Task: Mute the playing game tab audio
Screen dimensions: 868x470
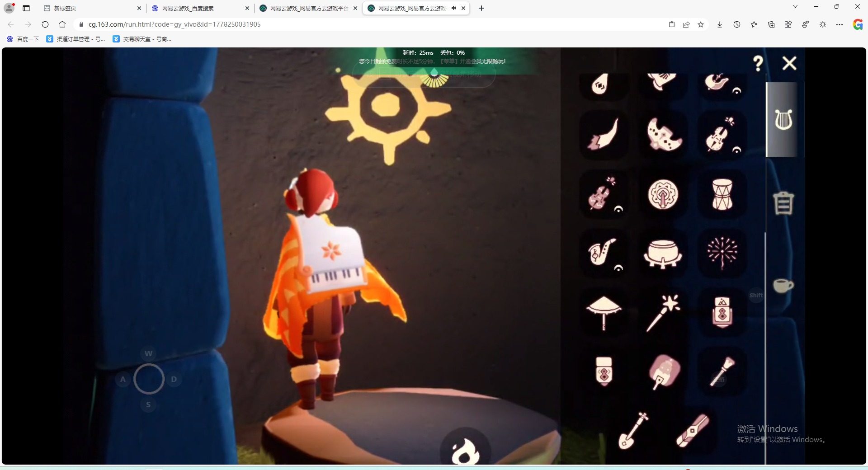Action: (453, 8)
